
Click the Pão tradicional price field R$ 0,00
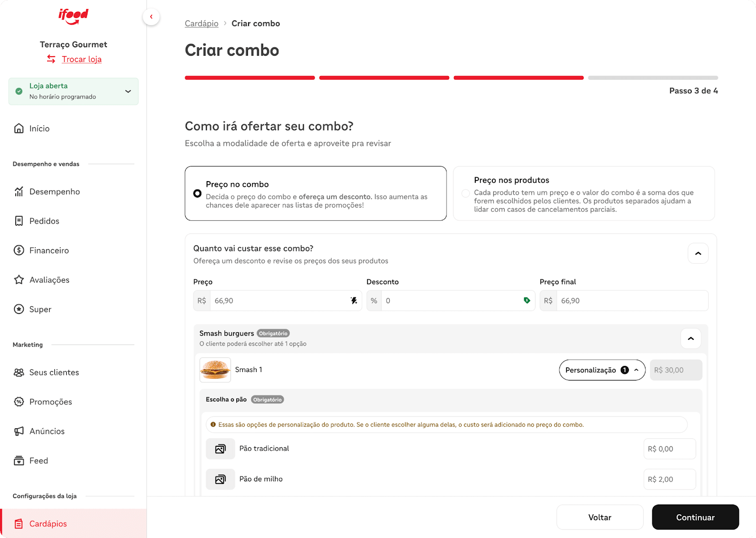(670, 449)
